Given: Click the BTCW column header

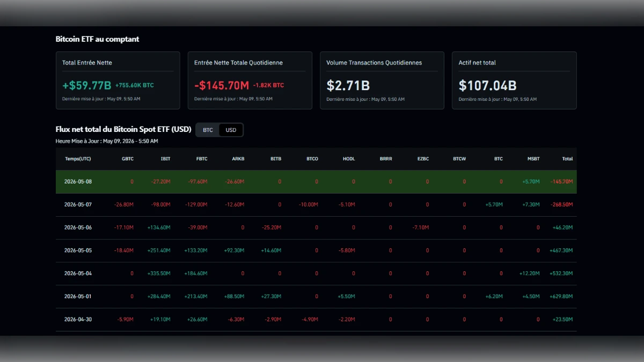Looking at the screenshot, I should click(459, 159).
